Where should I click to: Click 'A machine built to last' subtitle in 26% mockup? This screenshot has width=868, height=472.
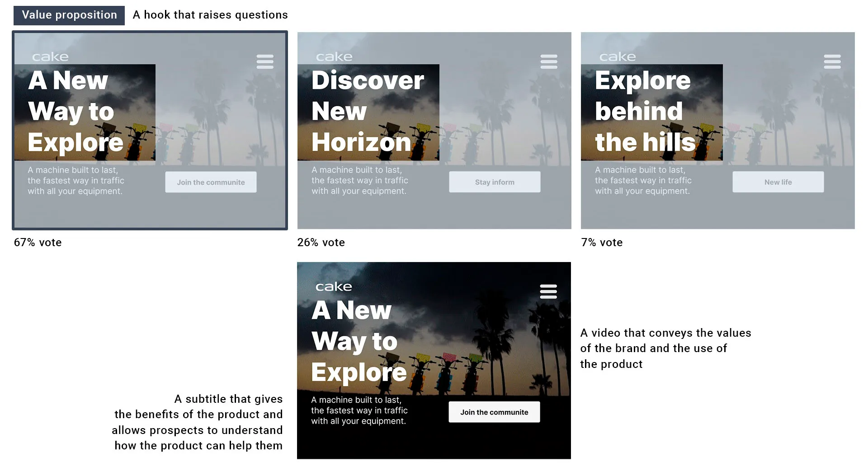(x=359, y=181)
